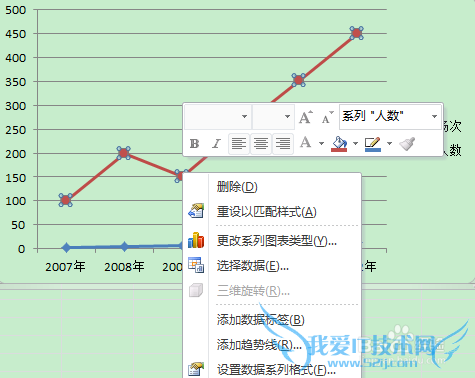Click the font color letter A icon
Viewport: 475px width, 378px height.
(x=306, y=143)
